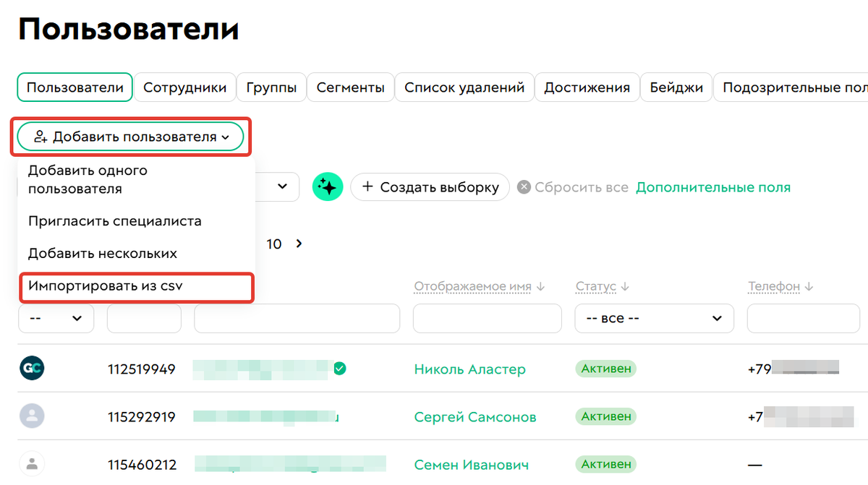Open user Николь Аластер profile link
This screenshot has height=485, width=868.
coord(470,369)
